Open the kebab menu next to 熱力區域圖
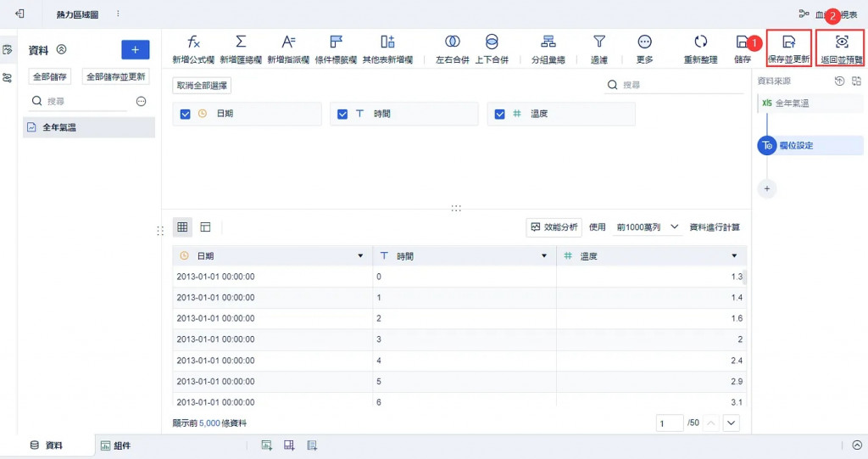Viewport: 868px width, 459px height. (118, 14)
